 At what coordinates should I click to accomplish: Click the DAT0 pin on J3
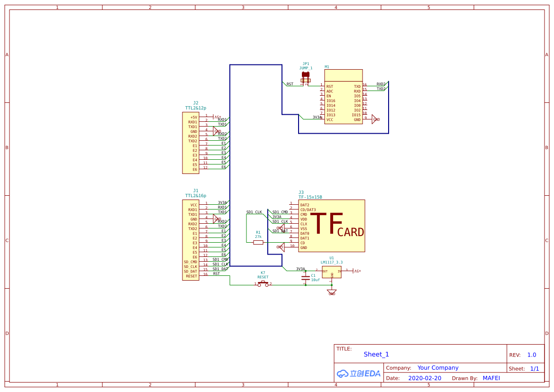click(305, 234)
